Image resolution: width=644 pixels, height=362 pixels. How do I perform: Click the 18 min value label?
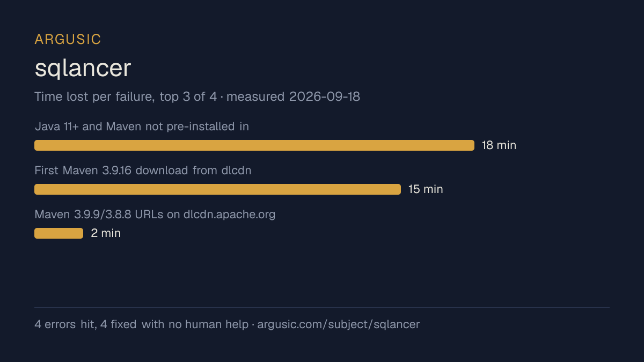[x=499, y=145]
